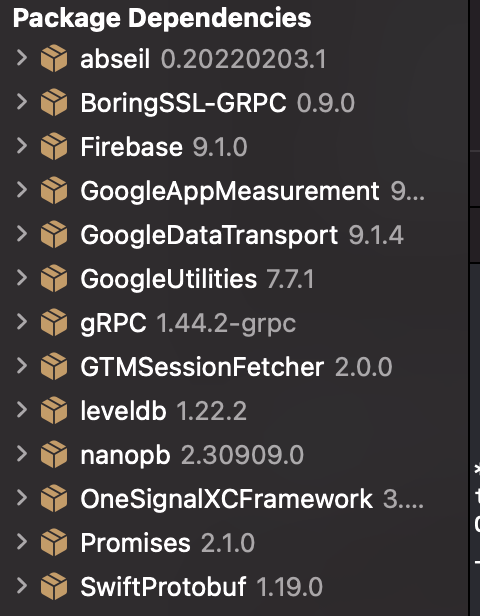Click abseil version 0.20220203.1
The image size is (480, 616).
243,59
